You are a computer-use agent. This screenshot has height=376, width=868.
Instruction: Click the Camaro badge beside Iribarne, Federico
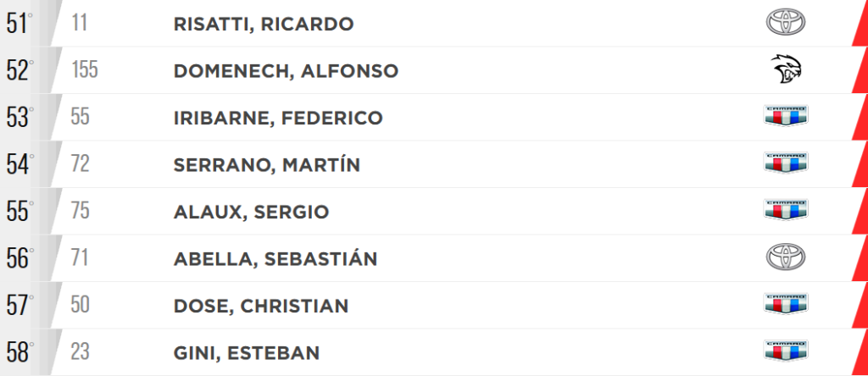pos(786,116)
